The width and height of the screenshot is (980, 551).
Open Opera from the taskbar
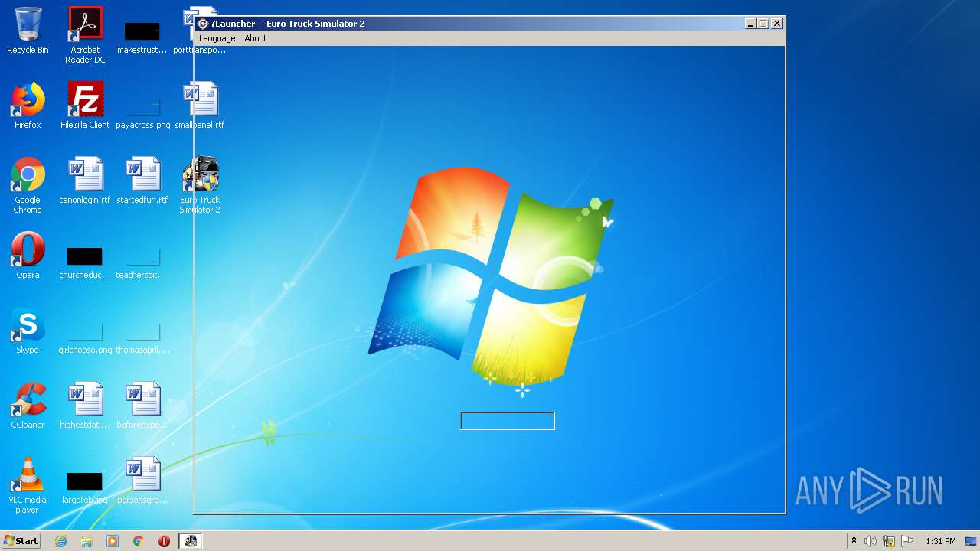coord(164,541)
